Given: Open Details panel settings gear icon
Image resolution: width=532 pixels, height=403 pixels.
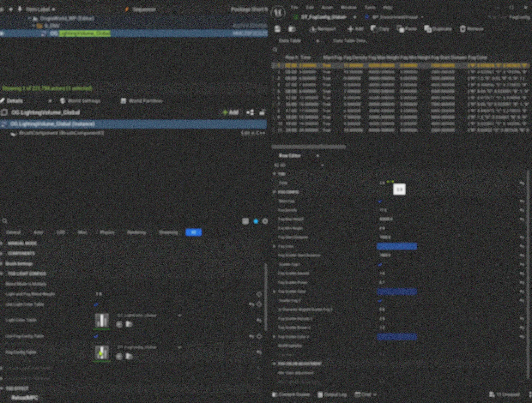Looking at the screenshot, I should pyautogui.click(x=265, y=221).
